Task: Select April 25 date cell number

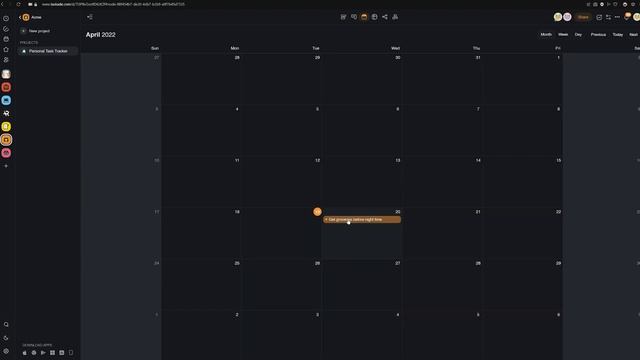Action: pos(237,263)
